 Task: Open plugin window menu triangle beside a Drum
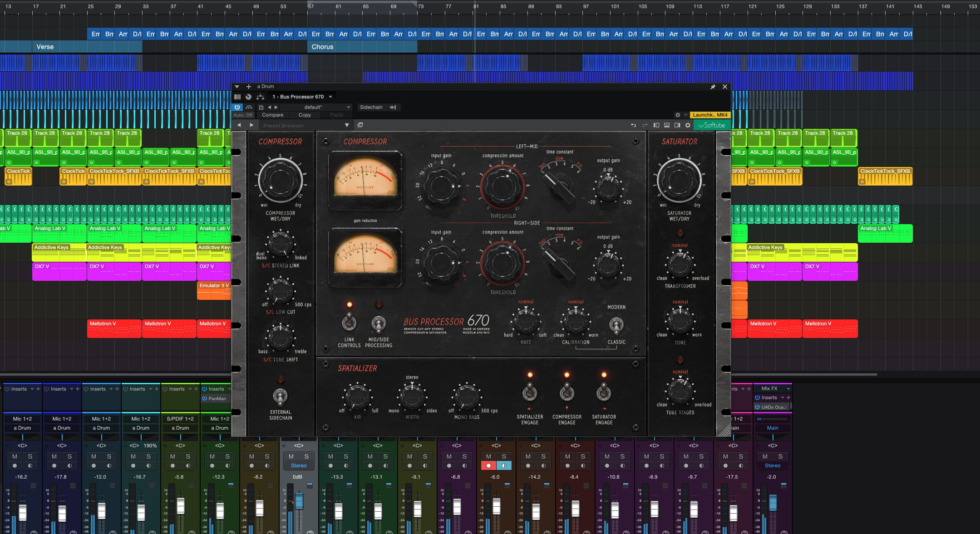(237, 87)
